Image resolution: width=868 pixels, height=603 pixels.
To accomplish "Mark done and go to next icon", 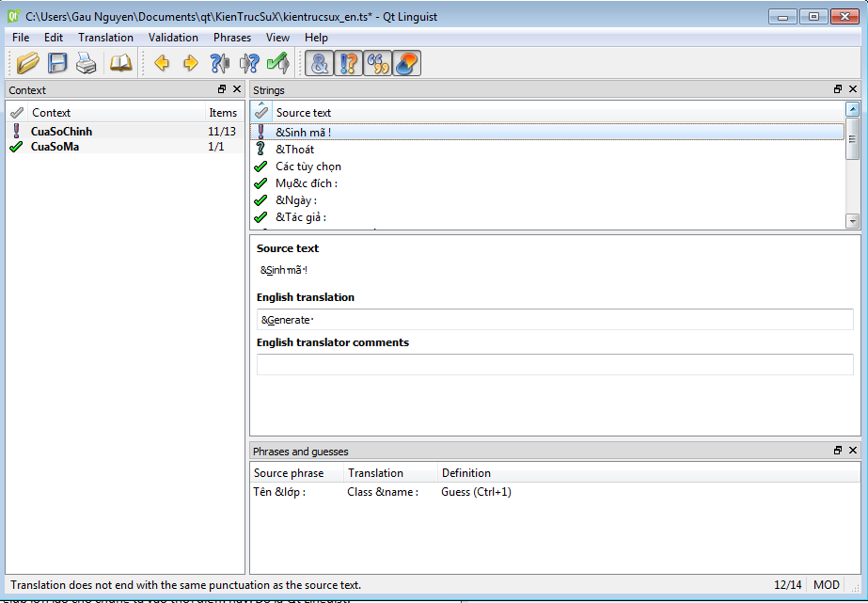I will coord(278,63).
